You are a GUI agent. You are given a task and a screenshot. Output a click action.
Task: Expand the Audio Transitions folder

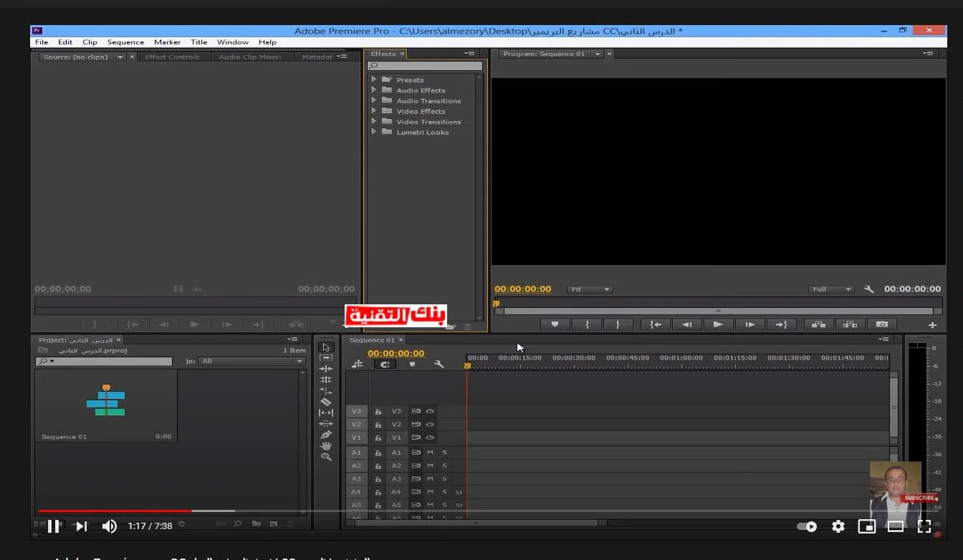click(x=373, y=100)
